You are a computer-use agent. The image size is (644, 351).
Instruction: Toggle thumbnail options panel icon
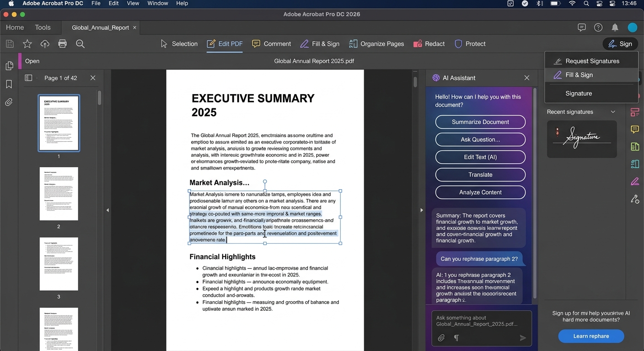pyautogui.click(x=28, y=78)
